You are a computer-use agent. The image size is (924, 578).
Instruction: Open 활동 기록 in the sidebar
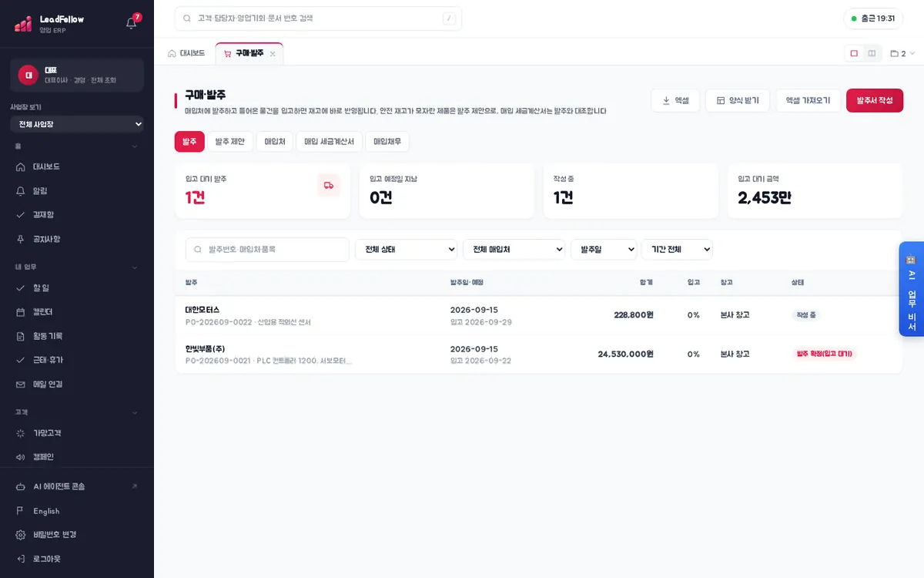tap(77, 336)
